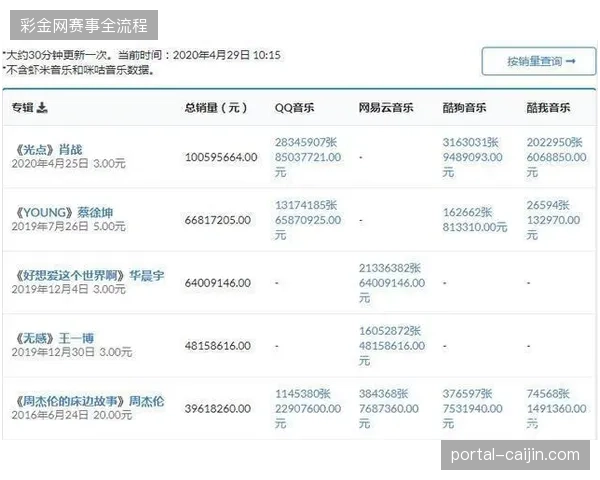600x480 pixels.
Task: Click the download icon beside 专辑 header
Action: coord(42,108)
